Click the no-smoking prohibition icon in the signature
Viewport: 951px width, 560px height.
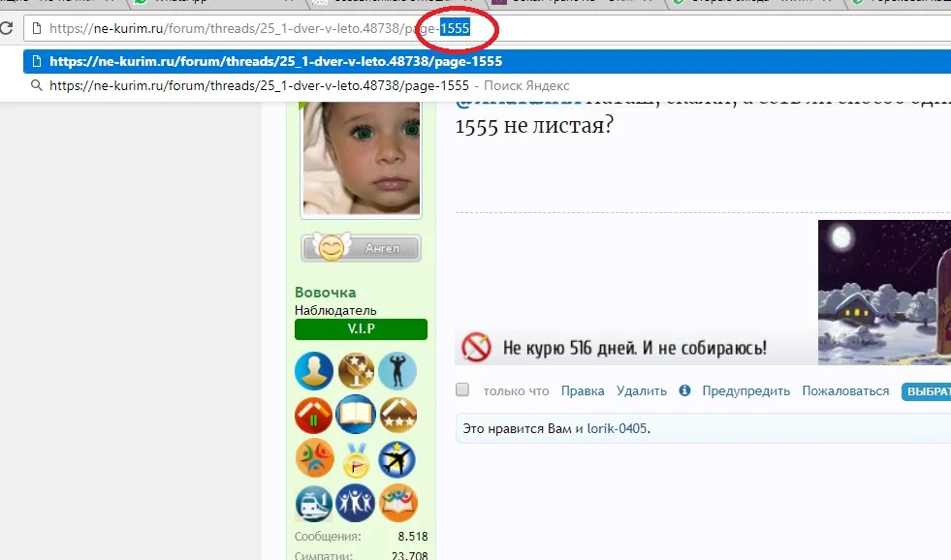click(476, 347)
